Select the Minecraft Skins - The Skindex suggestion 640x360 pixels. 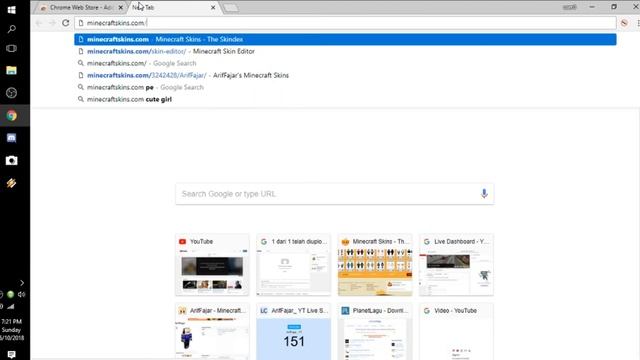click(345, 39)
